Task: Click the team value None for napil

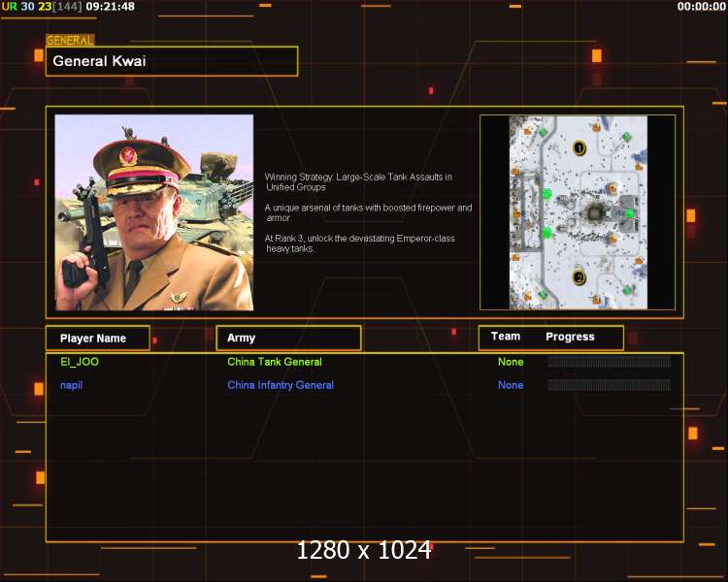Action: (x=511, y=385)
